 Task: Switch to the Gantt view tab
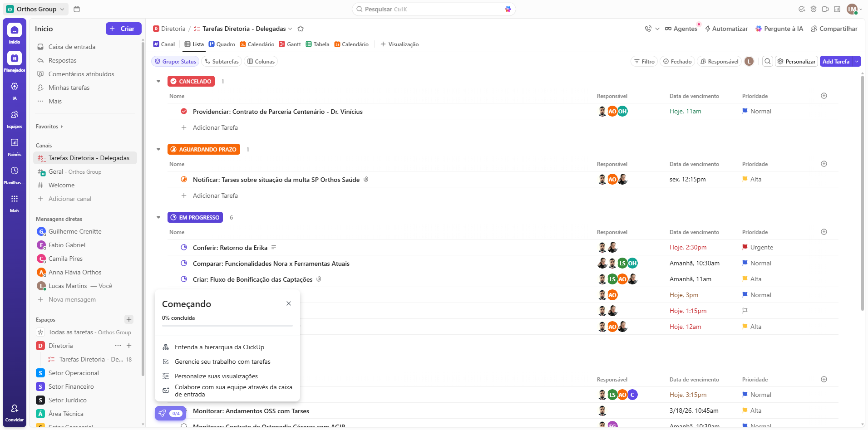(290, 44)
